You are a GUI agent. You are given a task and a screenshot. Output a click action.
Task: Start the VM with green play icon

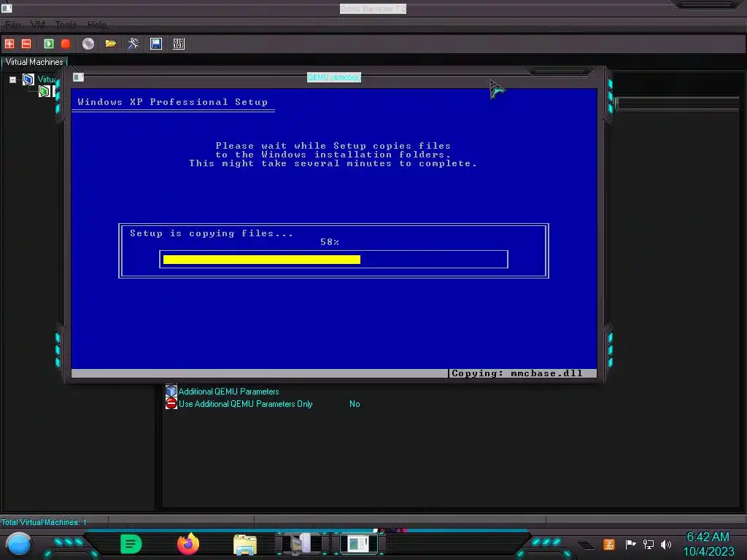49,44
